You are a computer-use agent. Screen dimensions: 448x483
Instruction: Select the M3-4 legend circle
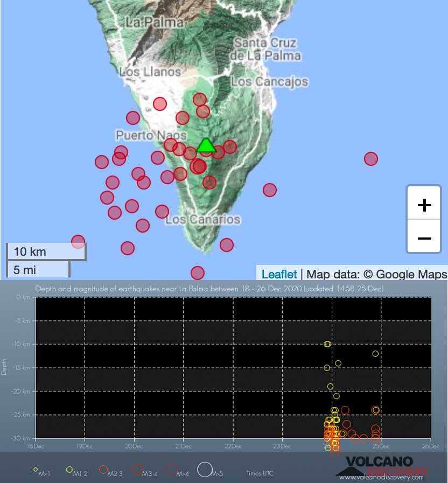click(x=137, y=470)
